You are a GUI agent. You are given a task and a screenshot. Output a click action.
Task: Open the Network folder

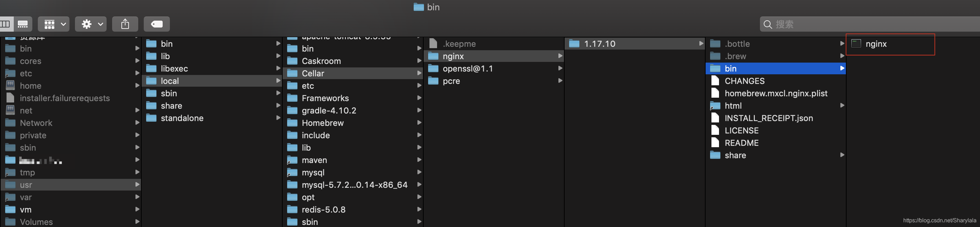tap(71, 123)
